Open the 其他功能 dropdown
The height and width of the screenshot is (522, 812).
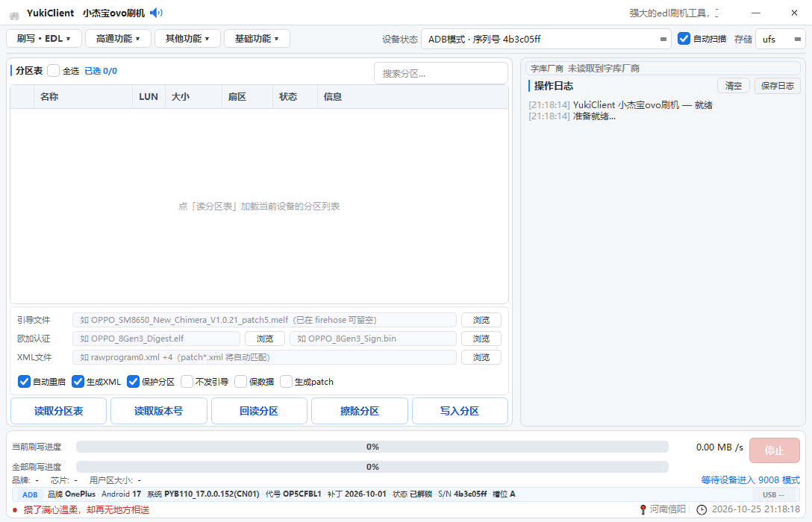click(187, 39)
